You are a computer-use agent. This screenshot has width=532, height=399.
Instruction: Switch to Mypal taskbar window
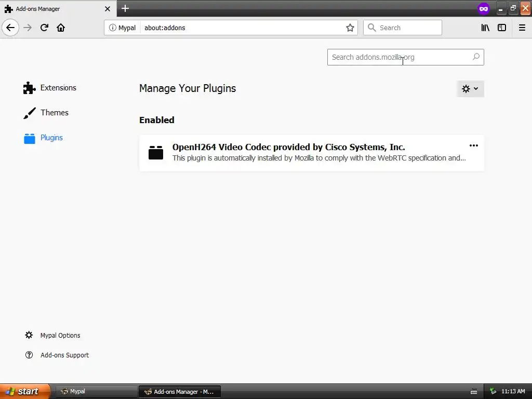[96, 391]
